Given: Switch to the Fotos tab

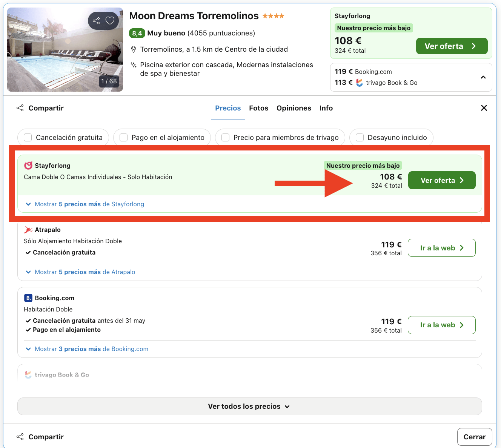Looking at the screenshot, I should tap(258, 108).
